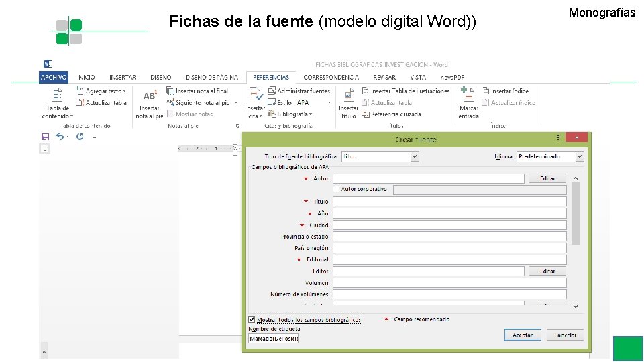
Task: Open the ARCHIVO tab
Action: pos(54,77)
